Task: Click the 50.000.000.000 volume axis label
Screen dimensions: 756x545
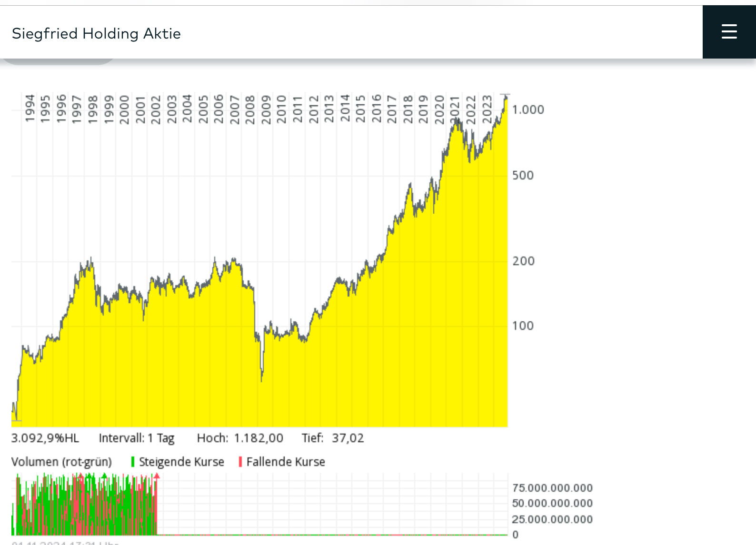Action: (x=552, y=504)
